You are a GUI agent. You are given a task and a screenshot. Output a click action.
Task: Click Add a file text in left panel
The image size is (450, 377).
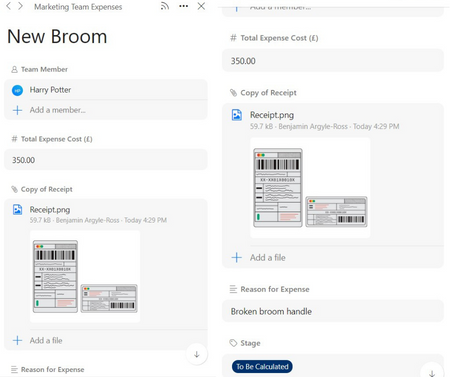46,340
